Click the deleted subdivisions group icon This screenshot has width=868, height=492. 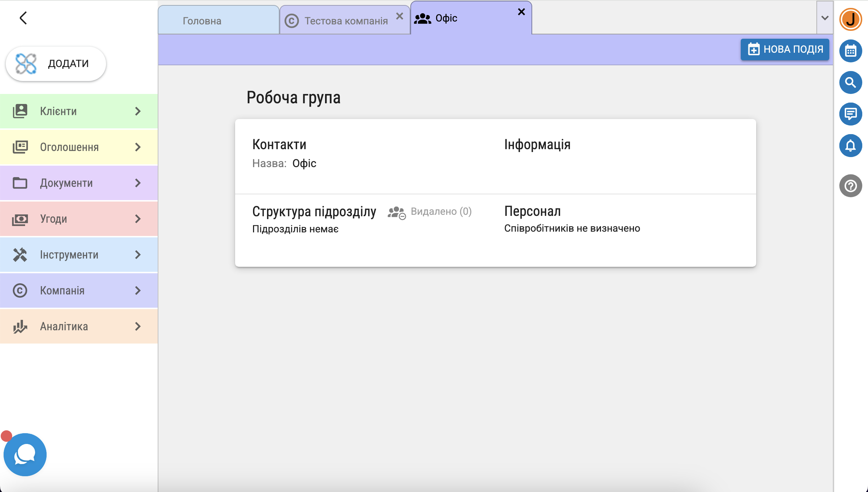click(396, 212)
